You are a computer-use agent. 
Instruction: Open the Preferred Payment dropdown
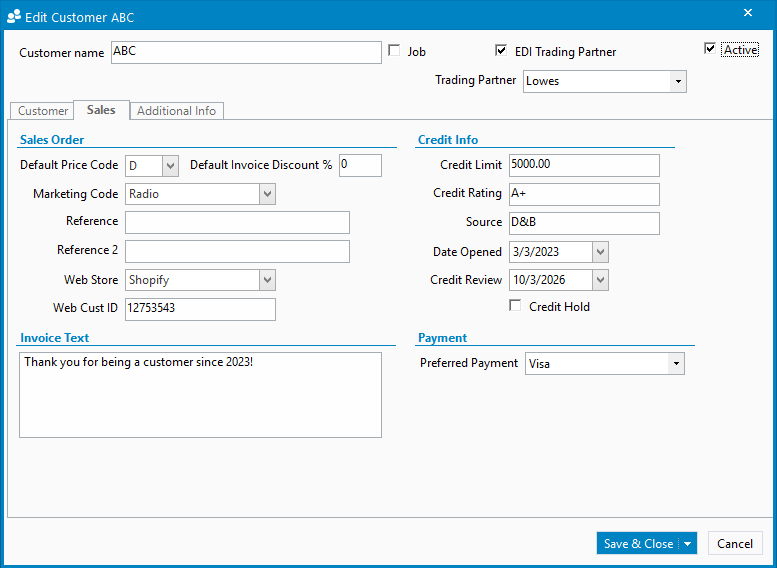click(676, 364)
